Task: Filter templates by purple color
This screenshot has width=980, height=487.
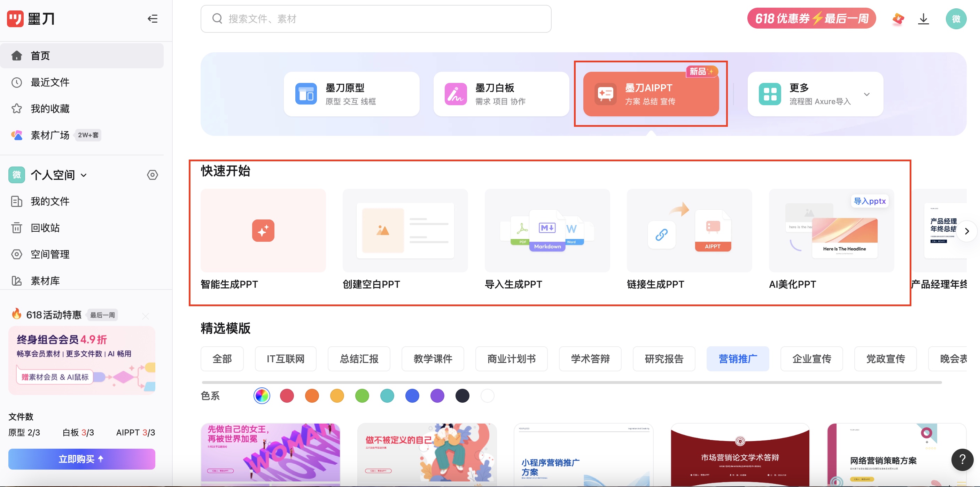Action: point(437,396)
